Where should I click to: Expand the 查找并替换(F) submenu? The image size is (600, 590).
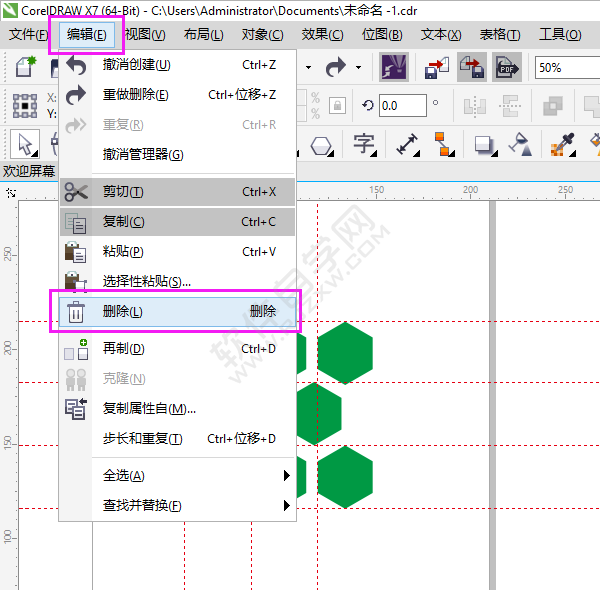(x=177, y=505)
